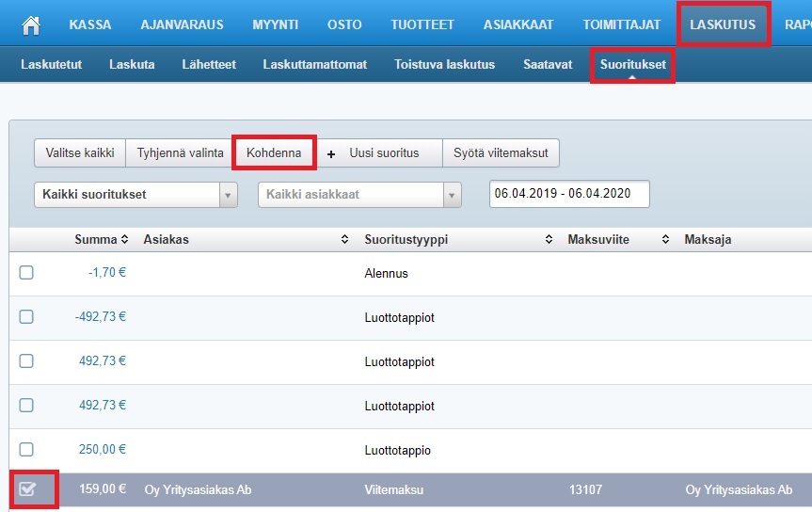Click the Valitse kaikki button
The image size is (812, 512).
click(x=80, y=153)
